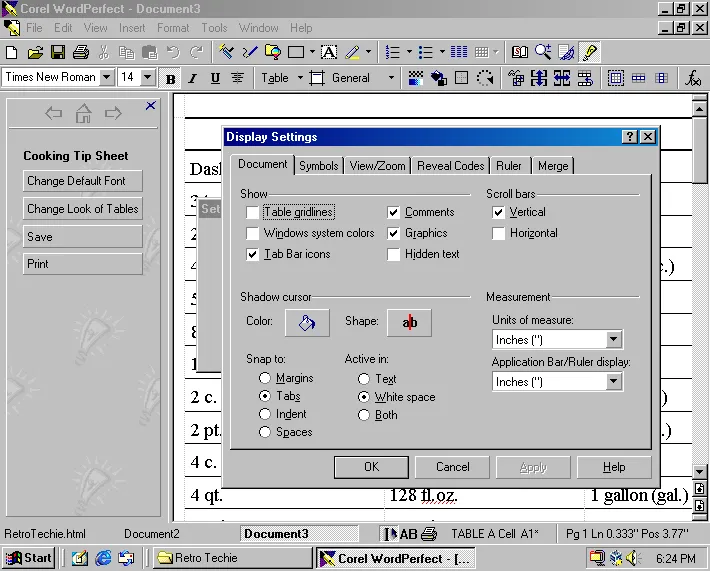Click Cancel in Display Settings
Screen dimensions: 710x571
point(452,467)
